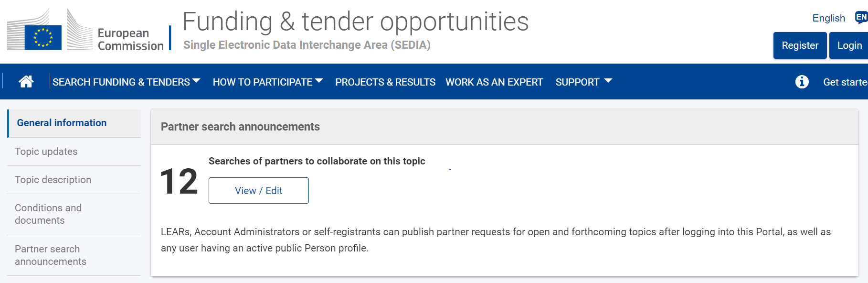
Task: Open Work as an Expert menu item
Action: click(x=494, y=82)
